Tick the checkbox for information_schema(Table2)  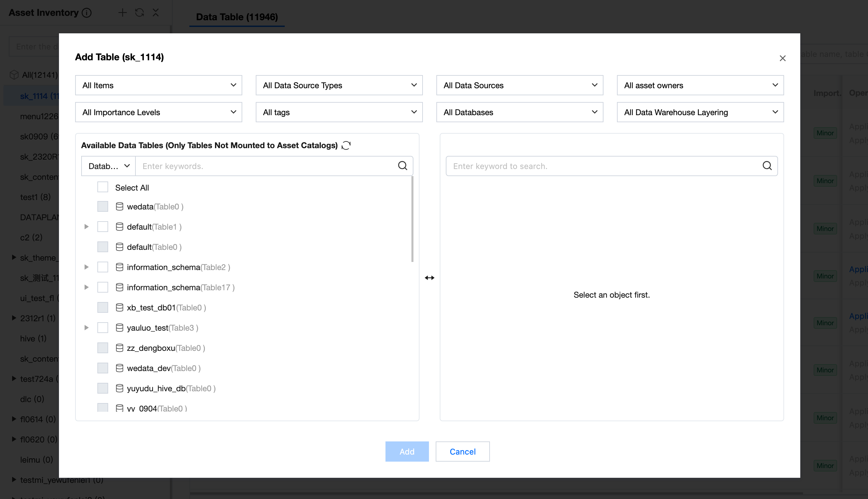tap(102, 267)
